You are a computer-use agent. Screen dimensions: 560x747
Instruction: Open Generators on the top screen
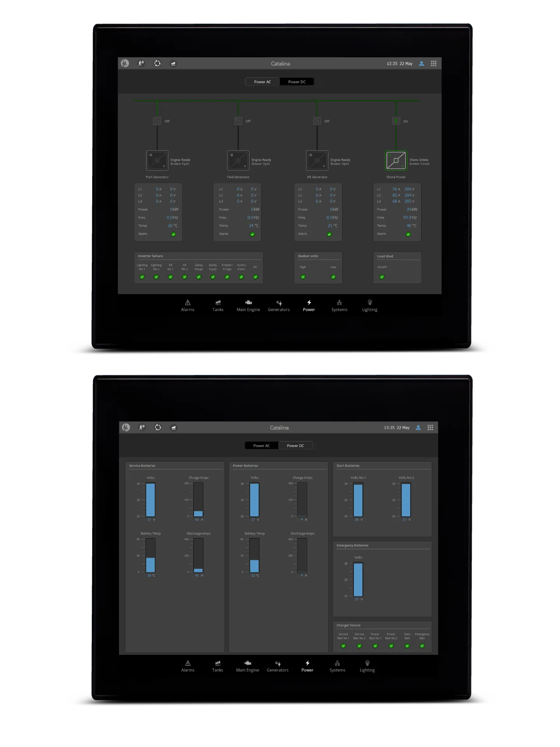(x=279, y=306)
